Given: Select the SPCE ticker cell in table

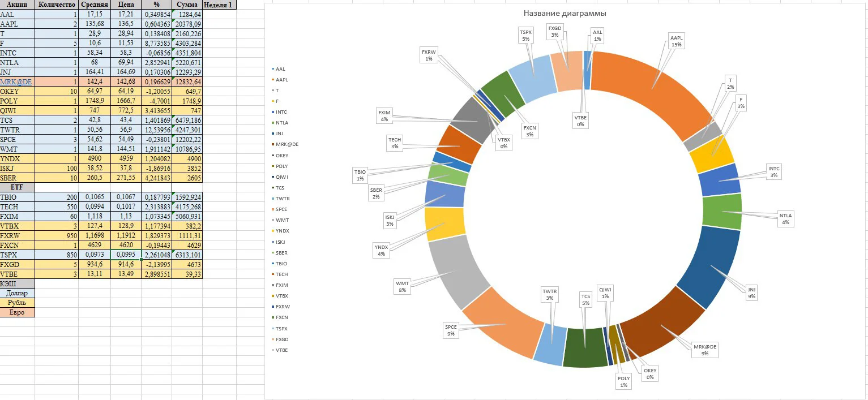Looking at the screenshot, I should (18, 139).
